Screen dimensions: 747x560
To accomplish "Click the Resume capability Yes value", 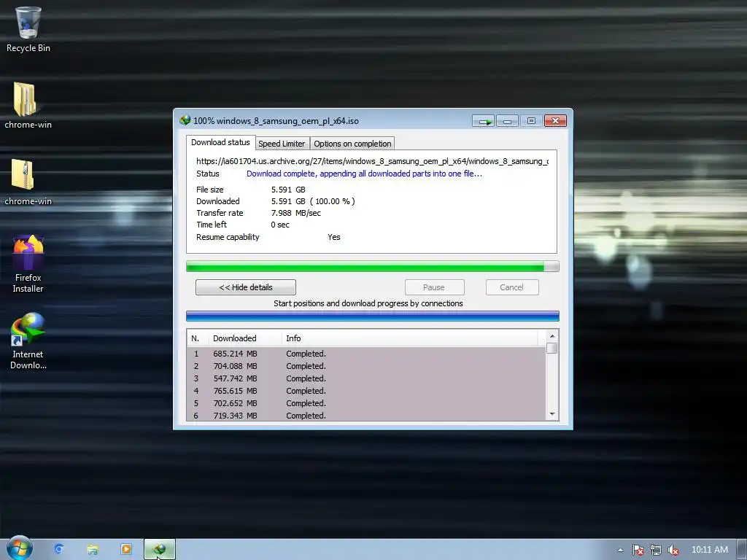I will [x=334, y=237].
